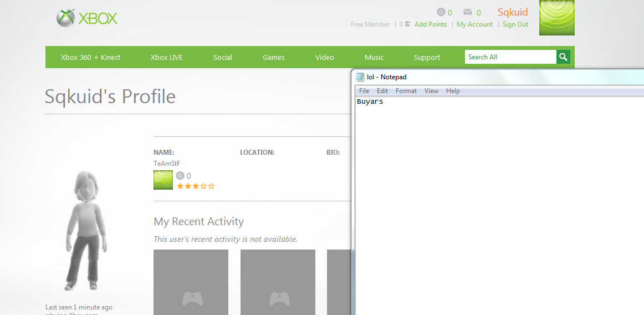Screen dimensions: 644x315
Task: Click the Microsoft Points coin icon
Action: click(407, 24)
